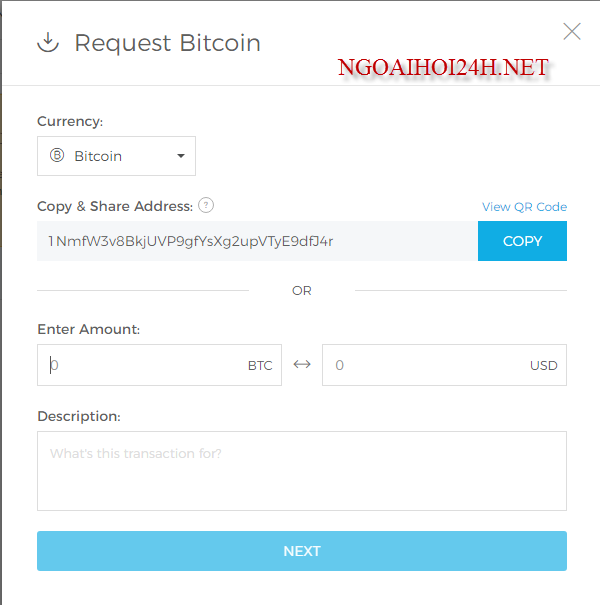Close the Request Bitcoin dialog
Image resolution: width=600 pixels, height=605 pixels.
(x=572, y=32)
